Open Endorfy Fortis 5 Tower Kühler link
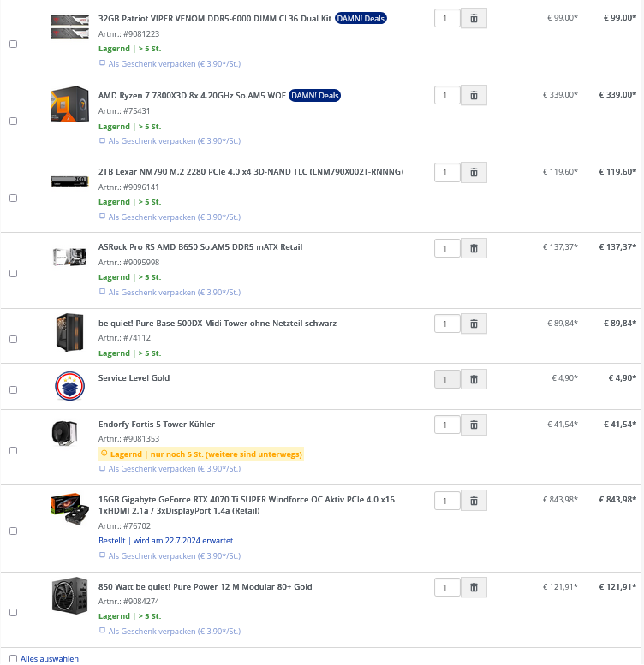The width and height of the screenshot is (644, 665). [157, 425]
